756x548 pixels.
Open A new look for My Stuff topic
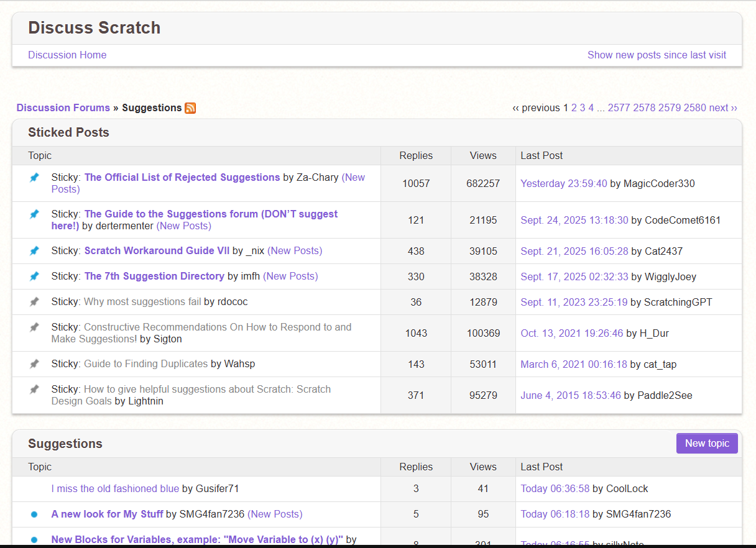107,514
